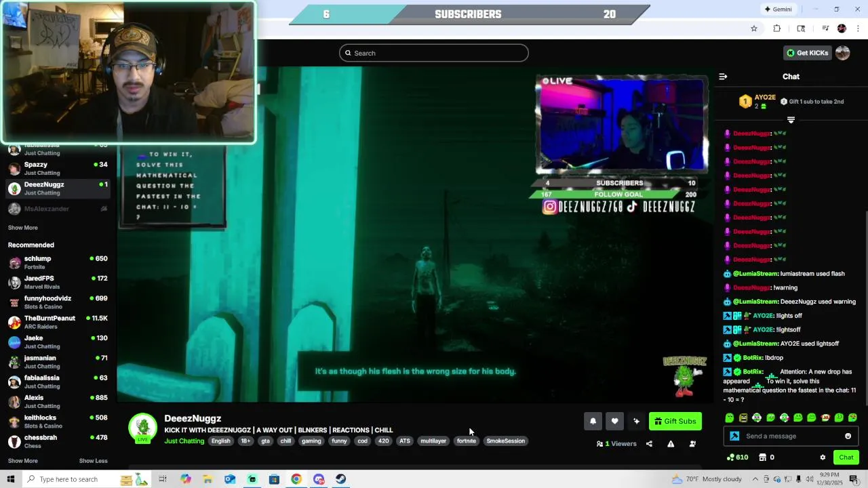Select the SmokeSession tag
Image resolution: width=868 pixels, height=488 pixels.
pos(505,441)
